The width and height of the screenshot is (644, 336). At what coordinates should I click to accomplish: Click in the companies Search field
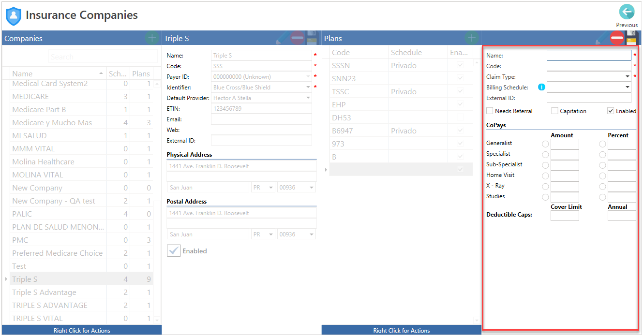(103, 57)
